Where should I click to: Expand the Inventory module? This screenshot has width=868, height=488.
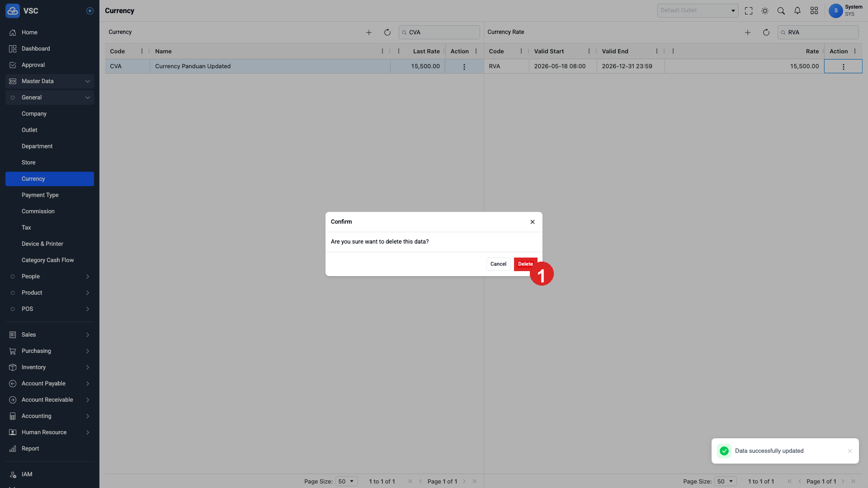50,367
